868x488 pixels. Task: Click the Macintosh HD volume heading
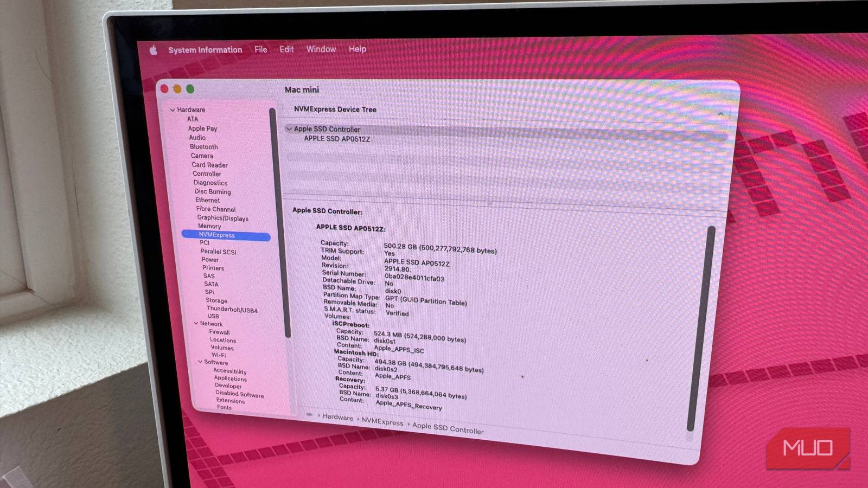click(x=356, y=353)
